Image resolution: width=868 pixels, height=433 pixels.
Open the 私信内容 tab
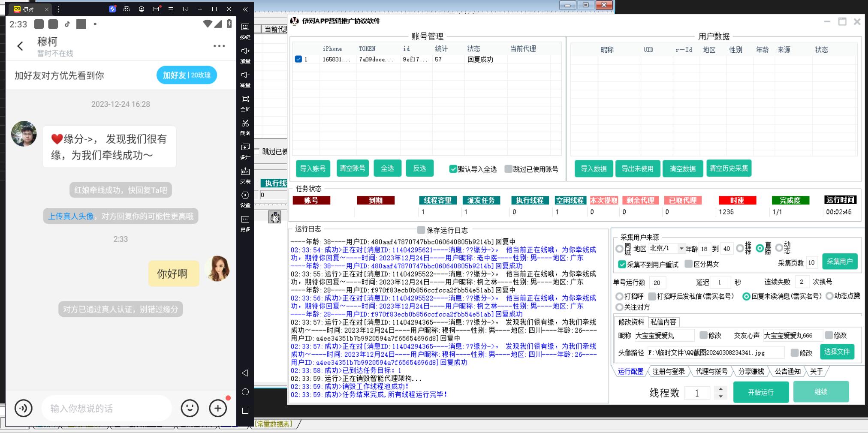point(663,322)
